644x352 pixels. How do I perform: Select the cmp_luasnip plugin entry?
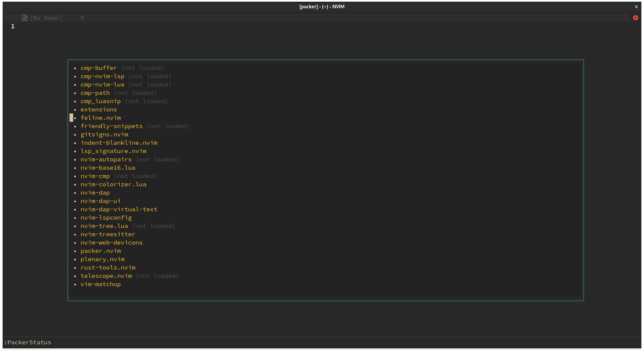(100, 101)
